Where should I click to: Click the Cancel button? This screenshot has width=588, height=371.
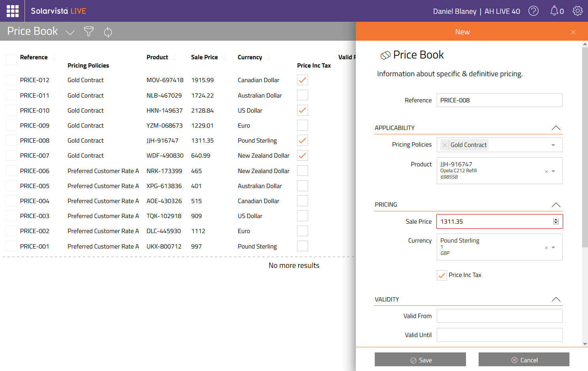tap(524, 360)
